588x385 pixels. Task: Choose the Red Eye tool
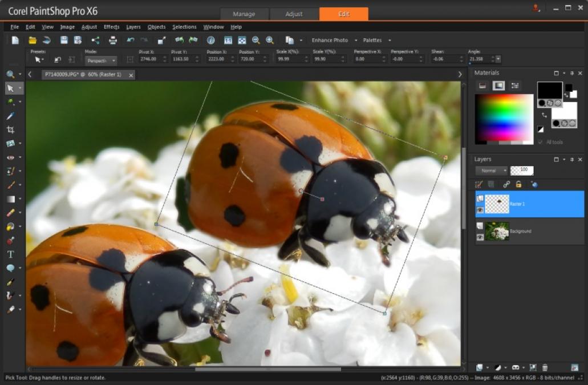tap(10, 157)
